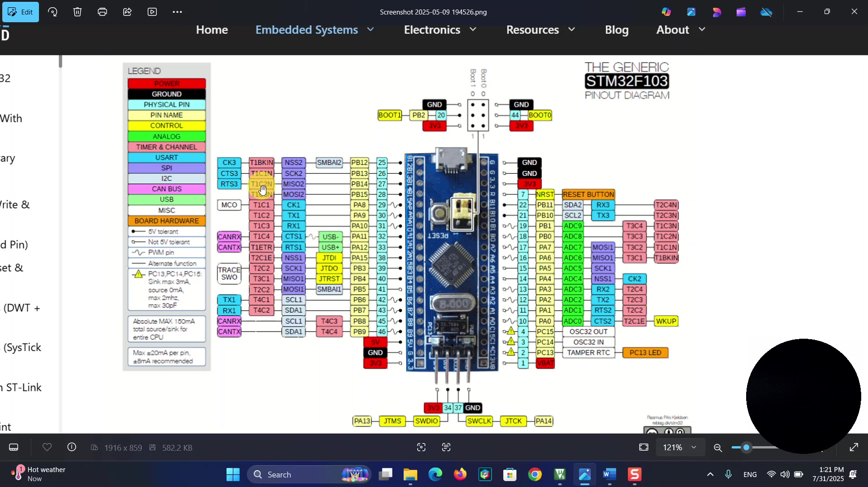Open the Hot weather widget

tap(39, 474)
